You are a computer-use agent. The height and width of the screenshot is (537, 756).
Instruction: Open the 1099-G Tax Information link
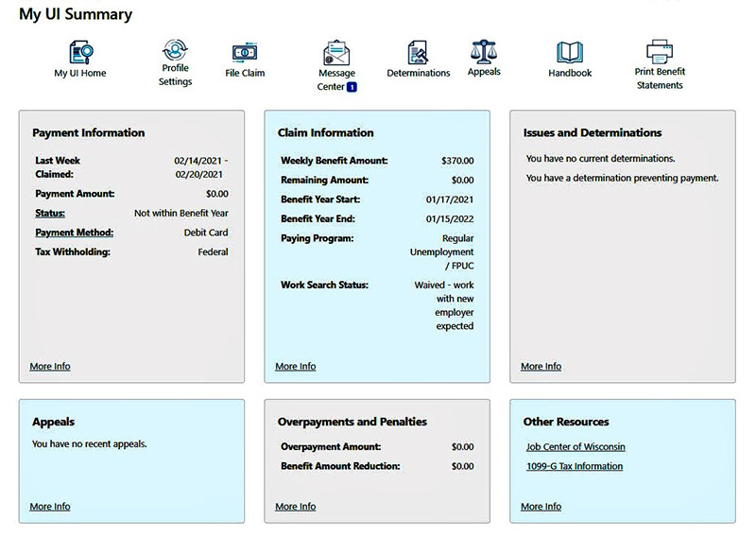point(575,467)
